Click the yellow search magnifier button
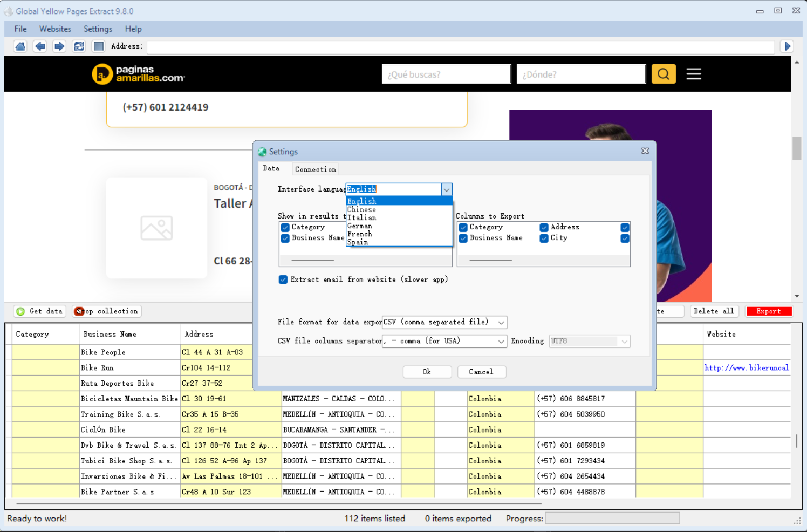This screenshot has height=532, width=807. click(663, 74)
